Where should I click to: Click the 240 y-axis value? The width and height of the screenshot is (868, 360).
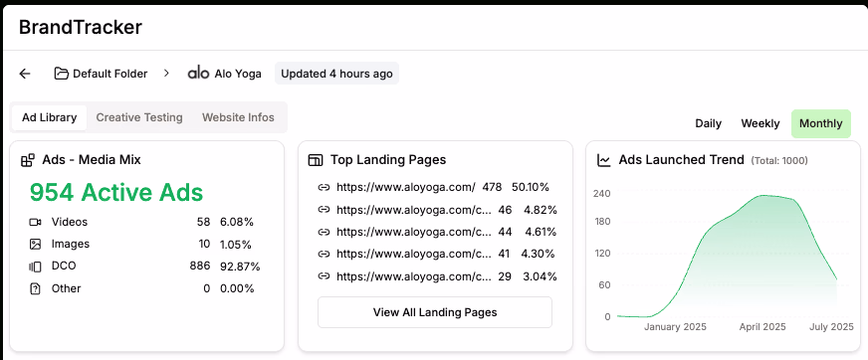point(602,194)
